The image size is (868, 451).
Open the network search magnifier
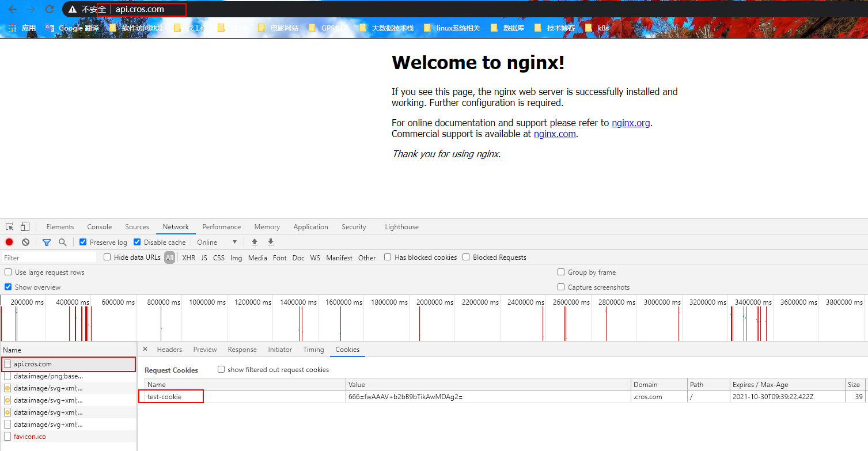coord(63,242)
